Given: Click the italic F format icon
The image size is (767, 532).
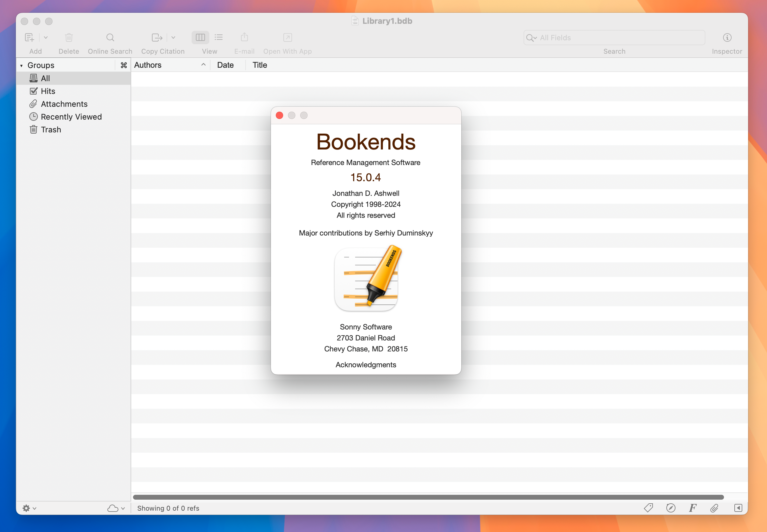Looking at the screenshot, I should (x=693, y=508).
